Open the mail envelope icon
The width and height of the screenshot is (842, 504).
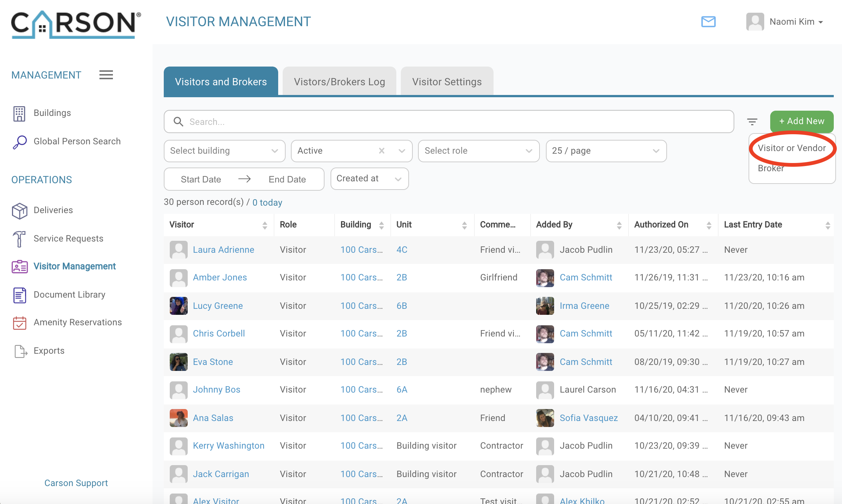click(708, 22)
